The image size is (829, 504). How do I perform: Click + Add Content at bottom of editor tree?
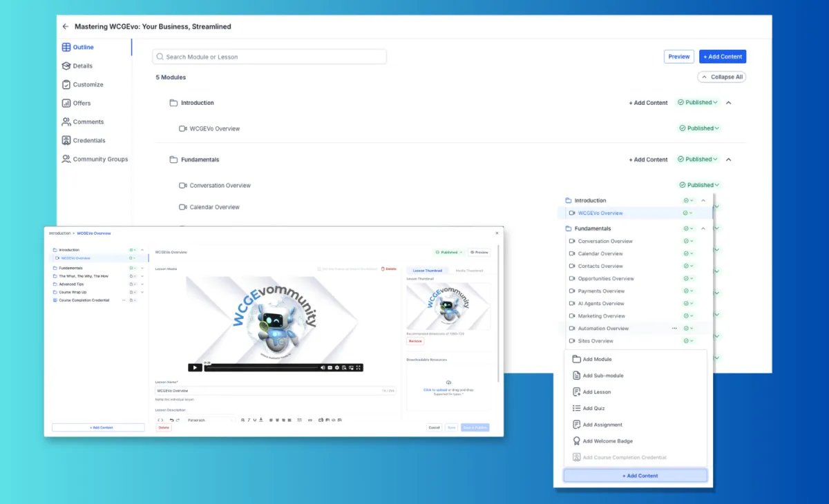pyautogui.click(x=99, y=427)
